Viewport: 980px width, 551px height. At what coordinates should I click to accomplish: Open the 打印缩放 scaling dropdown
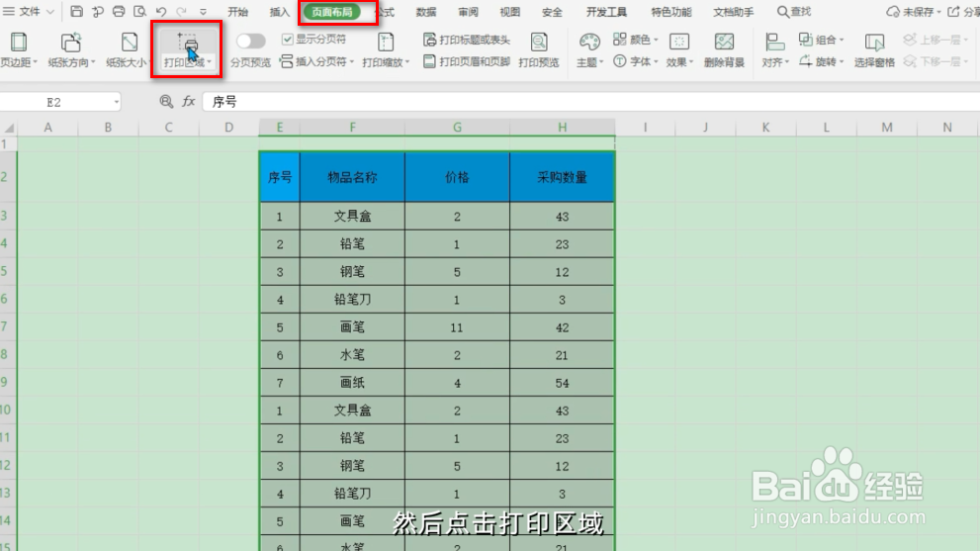click(x=386, y=50)
